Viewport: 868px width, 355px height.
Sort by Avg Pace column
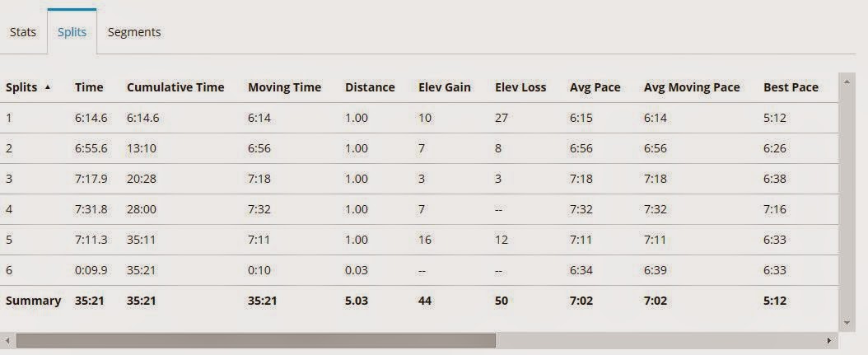[x=595, y=87]
